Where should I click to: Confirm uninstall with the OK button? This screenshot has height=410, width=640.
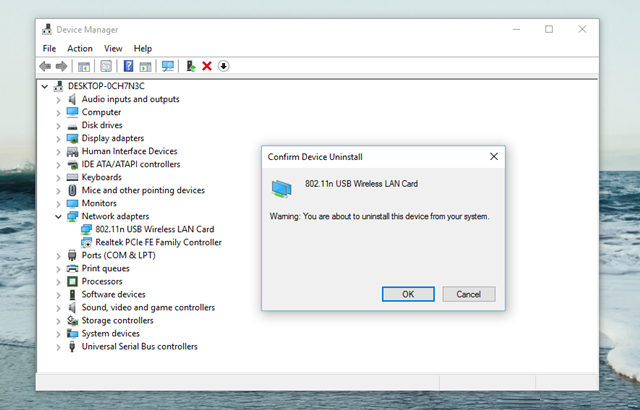click(x=408, y=294)
